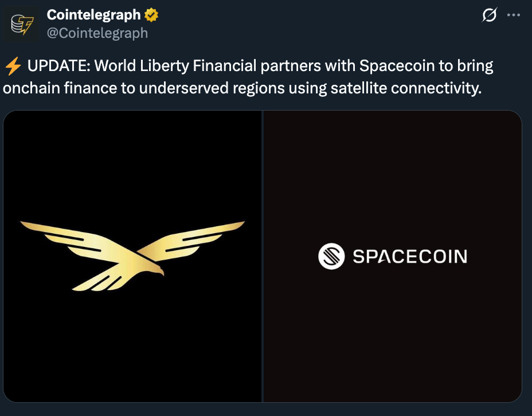Click the golden eagle logo
532x416 pixels.
[x=133, y=253]
